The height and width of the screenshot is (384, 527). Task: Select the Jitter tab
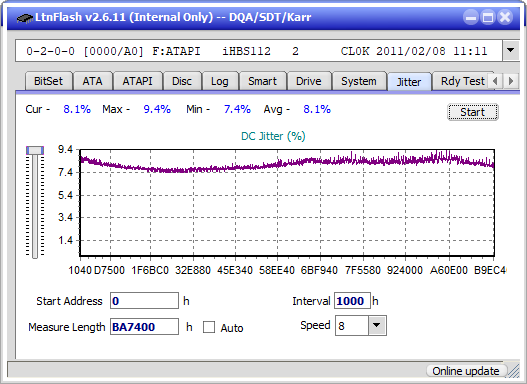[x=409, y=82]
